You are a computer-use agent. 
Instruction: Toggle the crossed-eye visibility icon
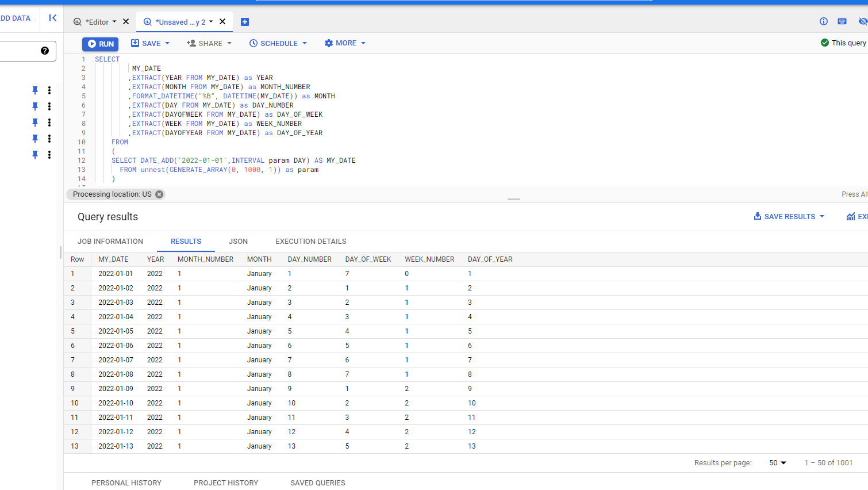tap(862, 21)
